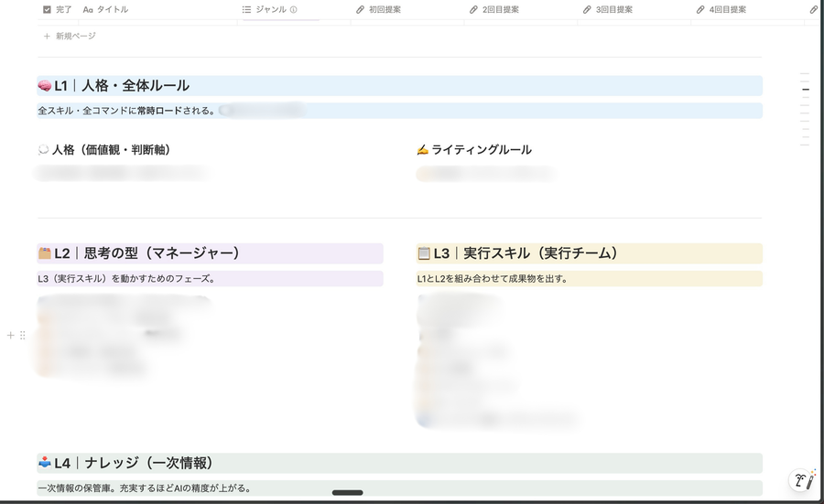This screenshot has width=824, height=504.
Task: Click the text 一次情報の保管庫。充実するほどAIの精度が上がる。
Action: 145,488
